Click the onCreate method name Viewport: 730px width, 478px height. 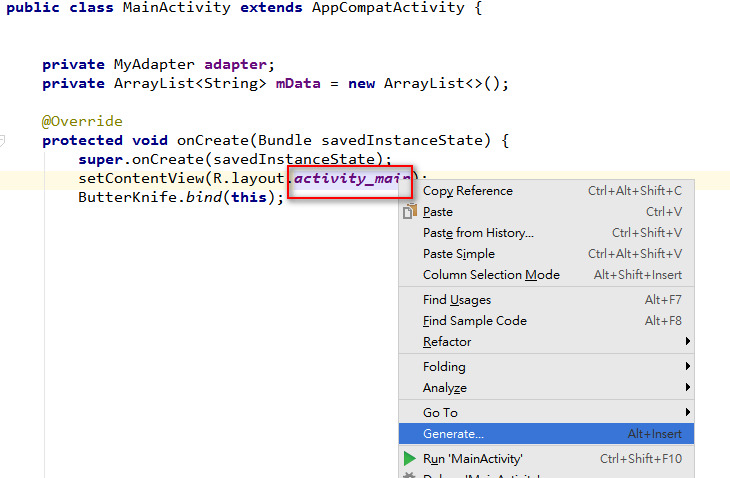213,141
